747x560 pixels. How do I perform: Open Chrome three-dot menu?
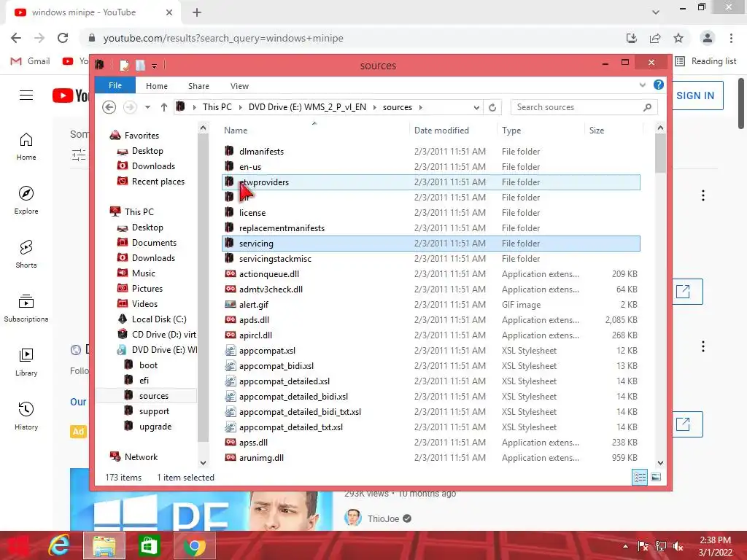731,38
